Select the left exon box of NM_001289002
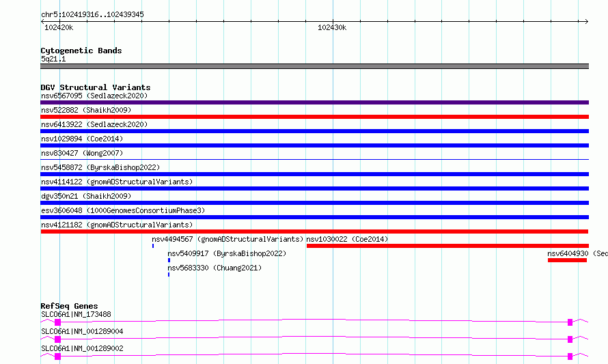This screenshot has width=608, height=364. 58,356
